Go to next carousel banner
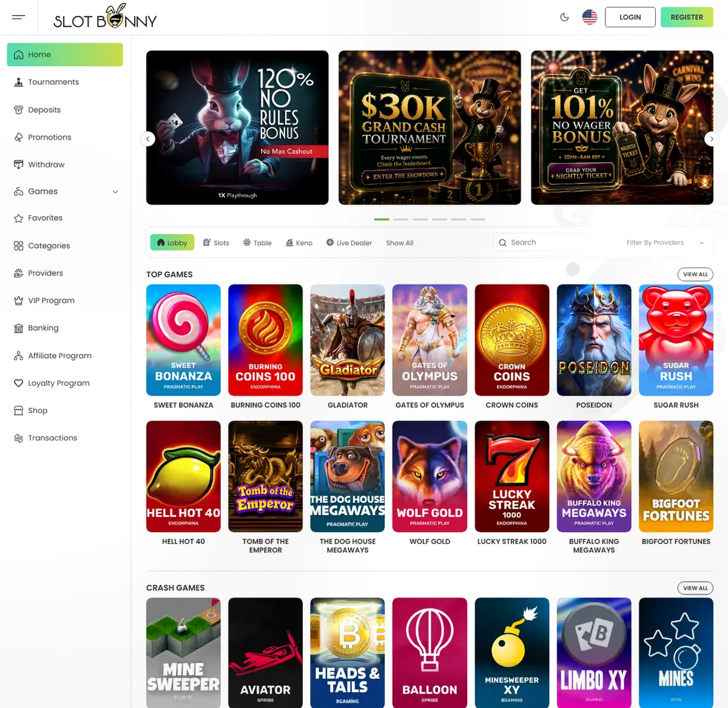This screenshot has height=708, width=728. 712,139
